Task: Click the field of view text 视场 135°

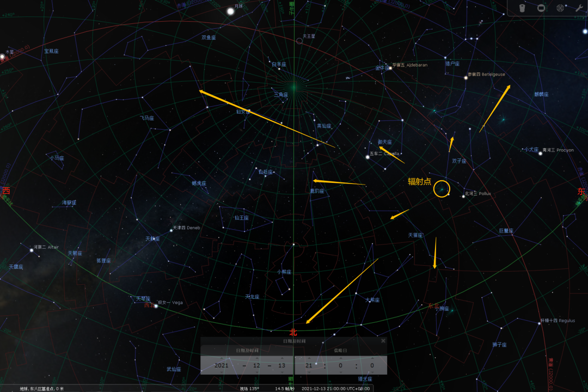Action: coord(249,389)
